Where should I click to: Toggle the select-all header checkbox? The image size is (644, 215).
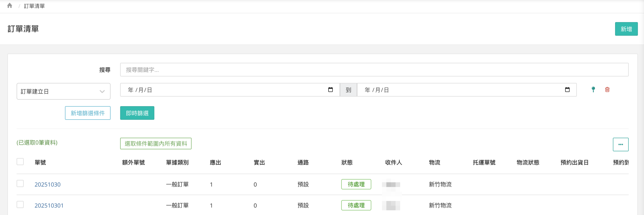20,162
